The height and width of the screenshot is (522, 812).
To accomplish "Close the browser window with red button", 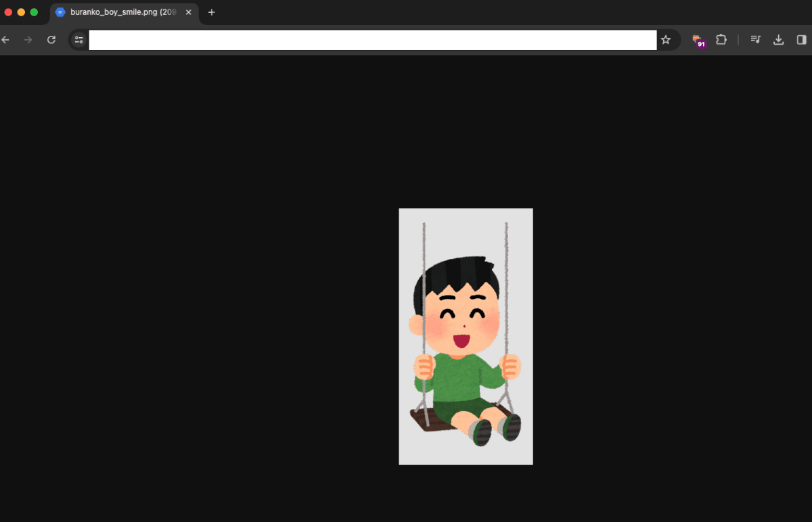I will pos(9,12).
